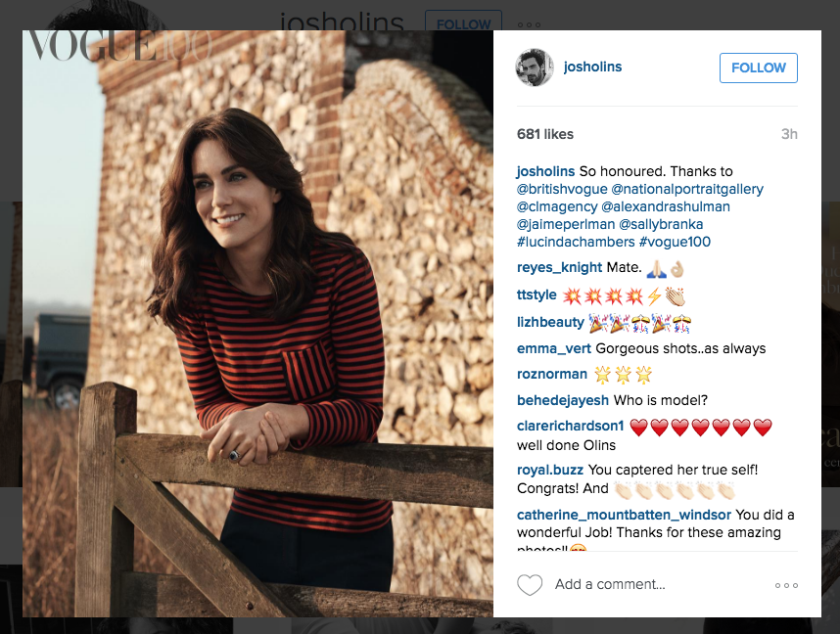The image size is (840, 634).
Task: Open the @clmagency mention link
Action: point(555,206)
